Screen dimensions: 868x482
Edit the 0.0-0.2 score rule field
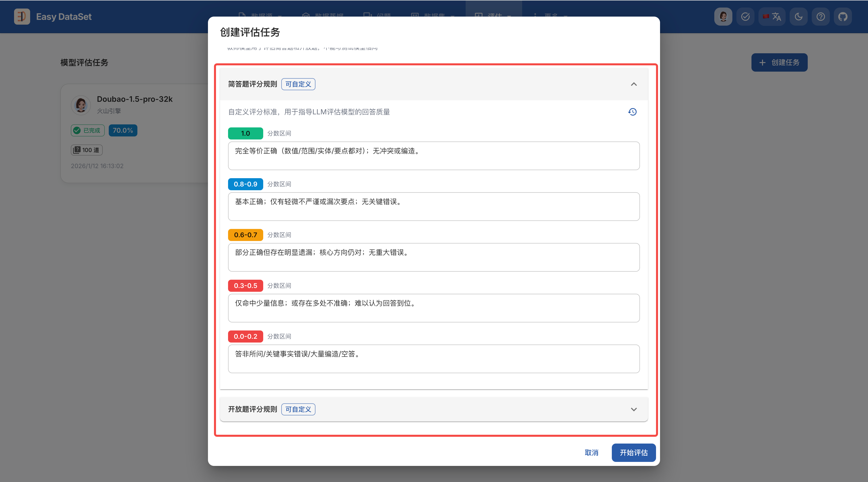(x=434, y=359)
